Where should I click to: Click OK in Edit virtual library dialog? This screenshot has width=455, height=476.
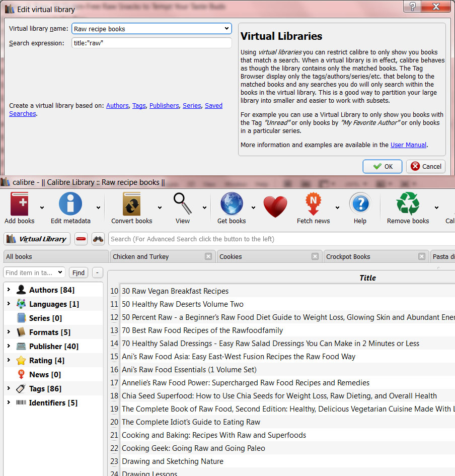[x=382, y=166]
